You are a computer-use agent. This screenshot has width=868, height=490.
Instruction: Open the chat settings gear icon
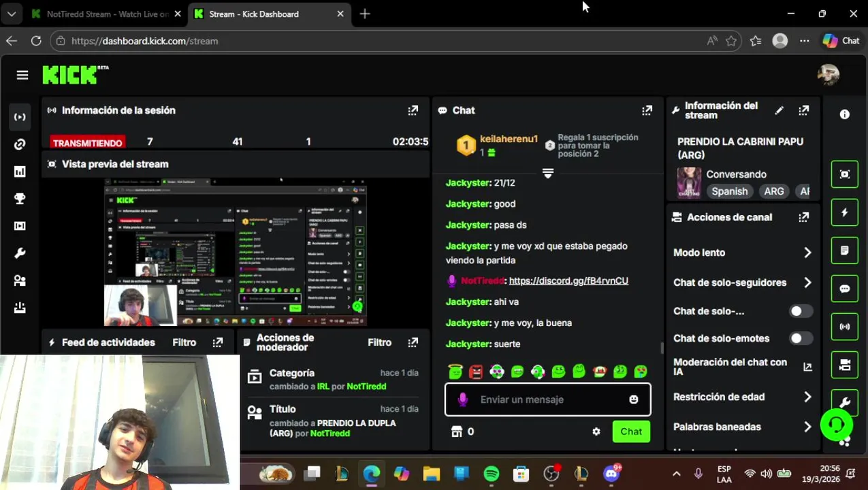[x=596, y=431]
